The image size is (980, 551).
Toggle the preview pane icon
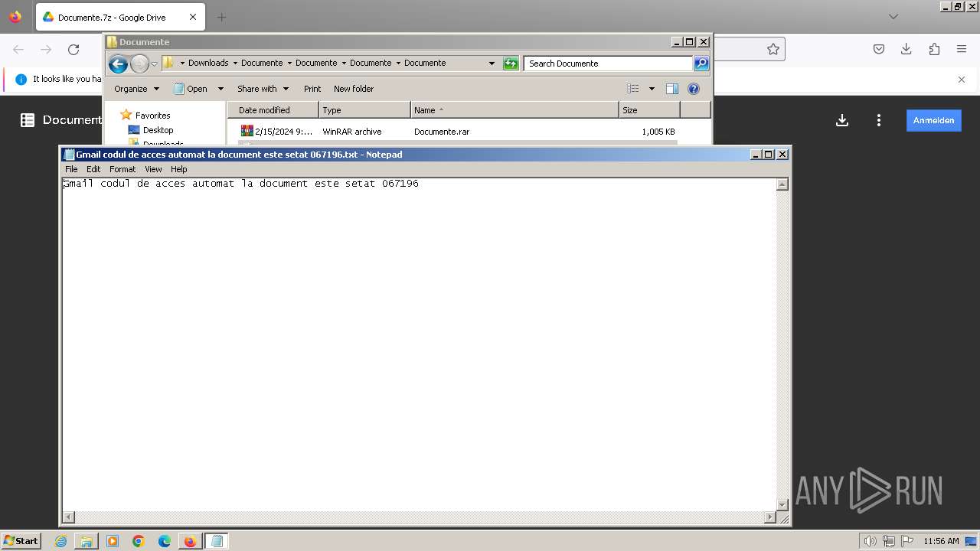click(x=672, y=89)
